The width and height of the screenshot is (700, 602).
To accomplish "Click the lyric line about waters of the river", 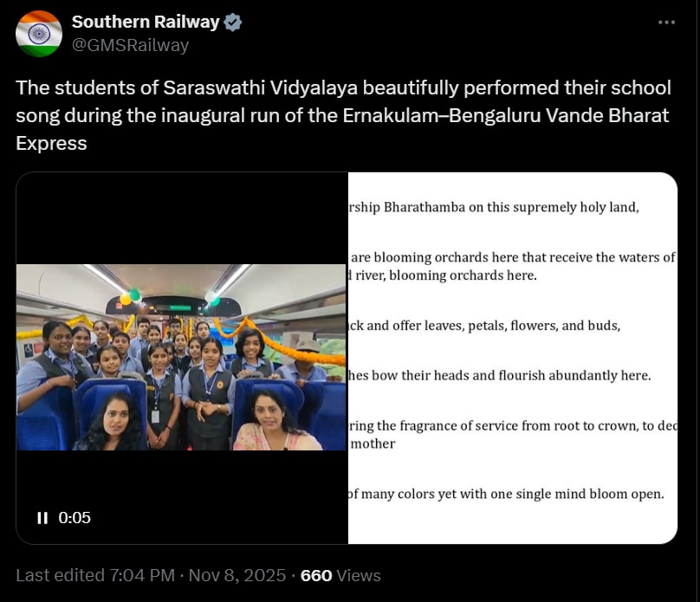I will tap(511, 257).
